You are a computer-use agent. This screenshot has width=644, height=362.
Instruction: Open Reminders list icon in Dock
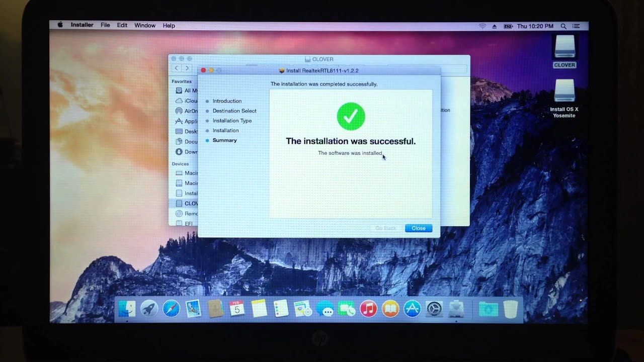point(281,308)
